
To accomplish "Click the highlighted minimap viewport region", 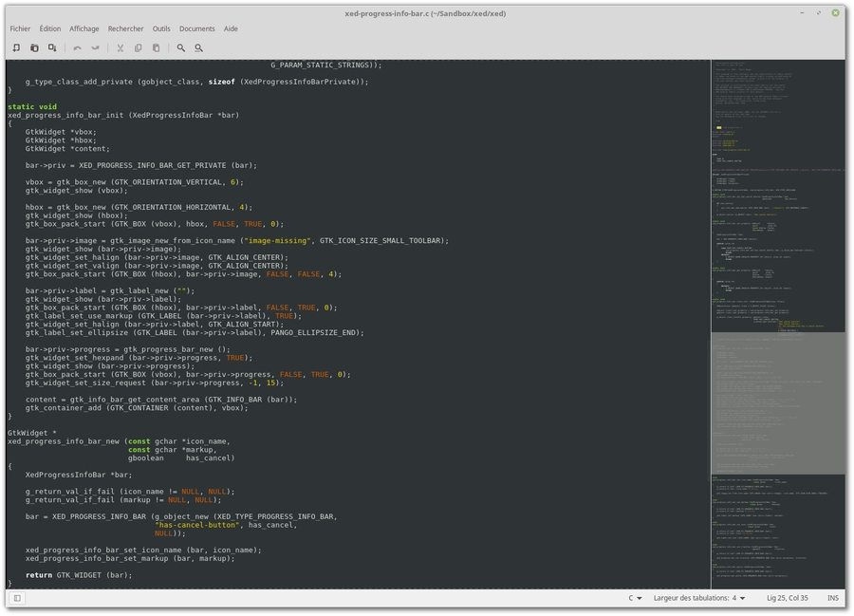I will (x=778, y=402).
